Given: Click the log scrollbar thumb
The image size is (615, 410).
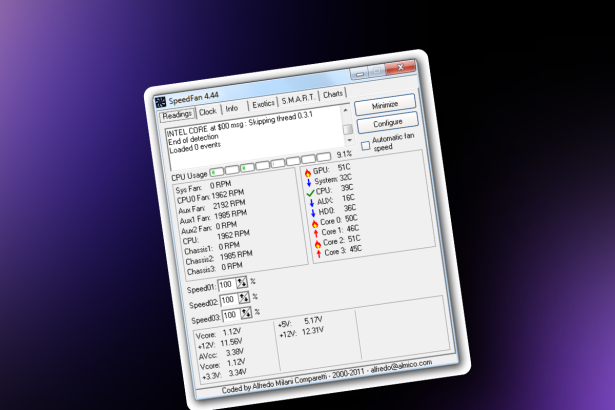Looking at the screenshot, I should [x=348, y=129].
